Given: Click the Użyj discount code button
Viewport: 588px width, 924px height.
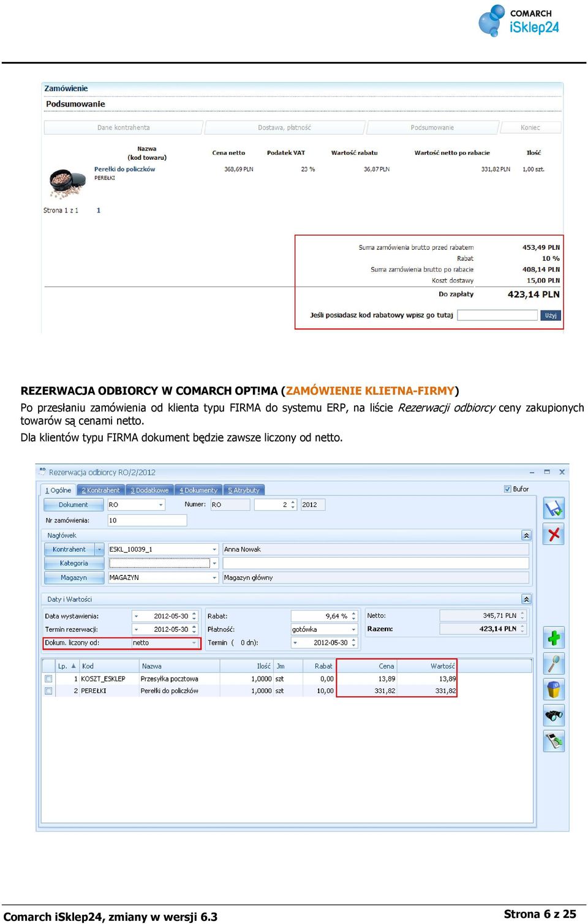Looking at the screenshot, I should 551,315.
